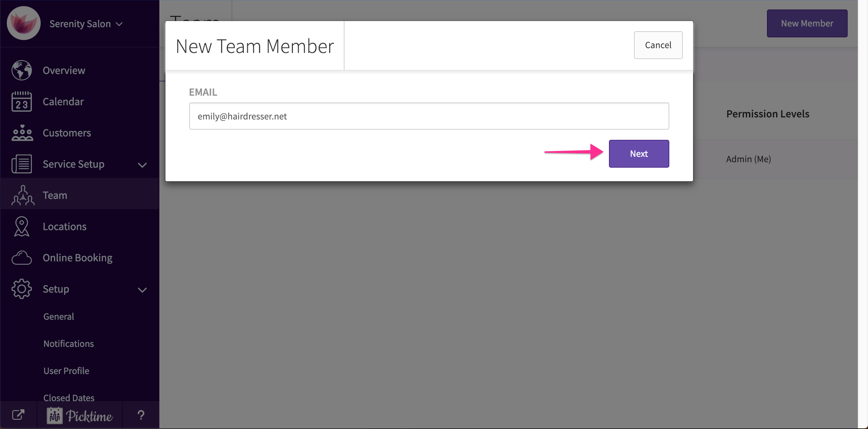Select the Team members icon
This screenshot has width=868, height=429.
coord(23,195)
